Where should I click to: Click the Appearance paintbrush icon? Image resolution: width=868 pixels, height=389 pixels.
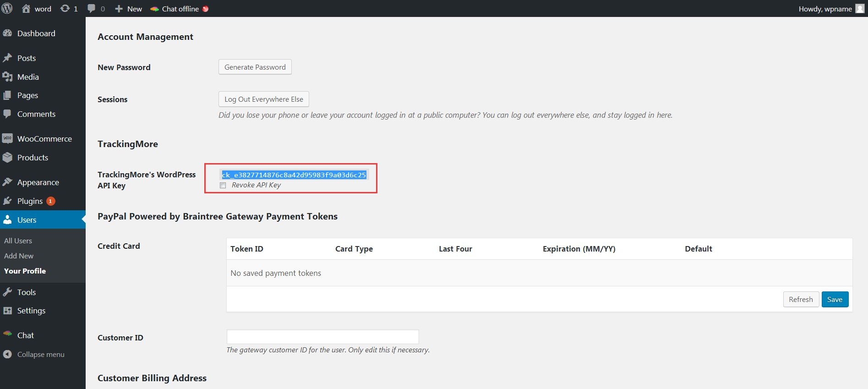(7, 182)
